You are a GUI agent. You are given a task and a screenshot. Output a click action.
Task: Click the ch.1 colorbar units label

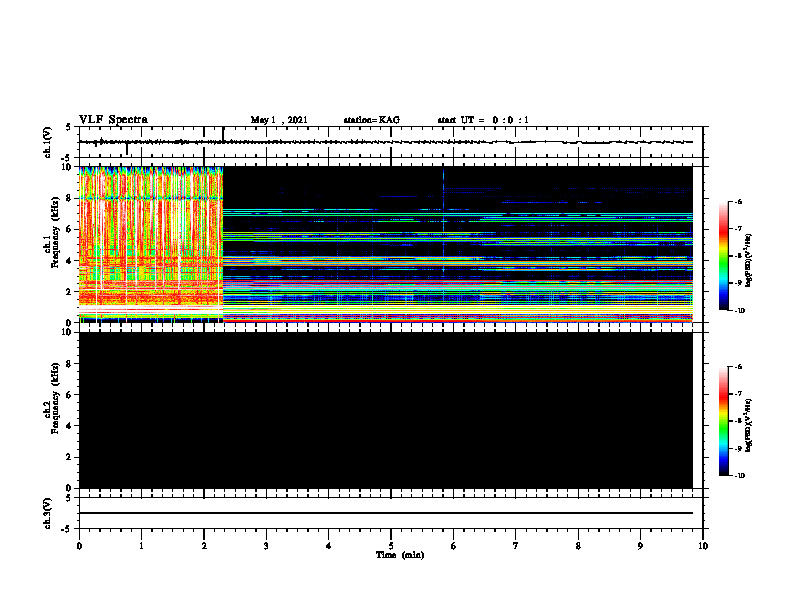click(749, 260)
